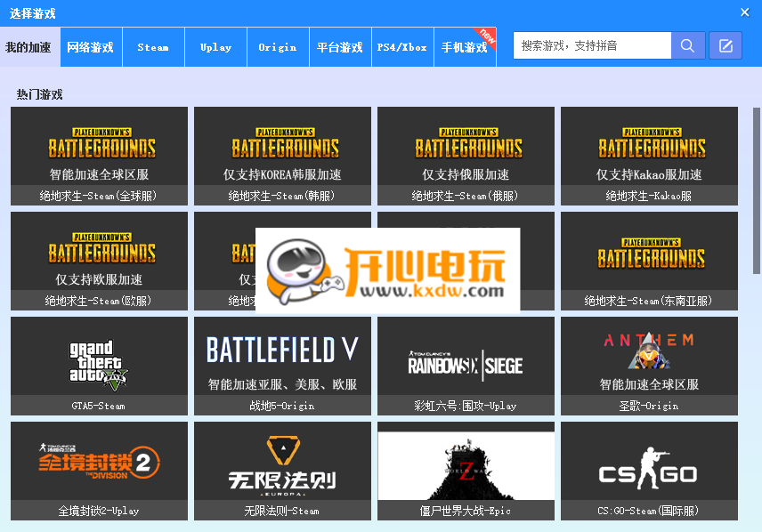Click the edit icon beside the search bar
Screen dimensions: 762x532
(x=726, y=44)
